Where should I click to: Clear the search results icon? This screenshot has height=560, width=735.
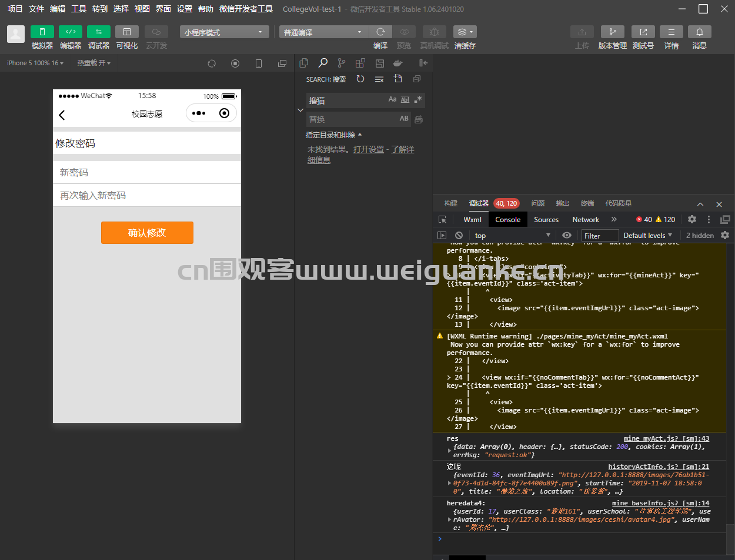(x=379, y=79)
